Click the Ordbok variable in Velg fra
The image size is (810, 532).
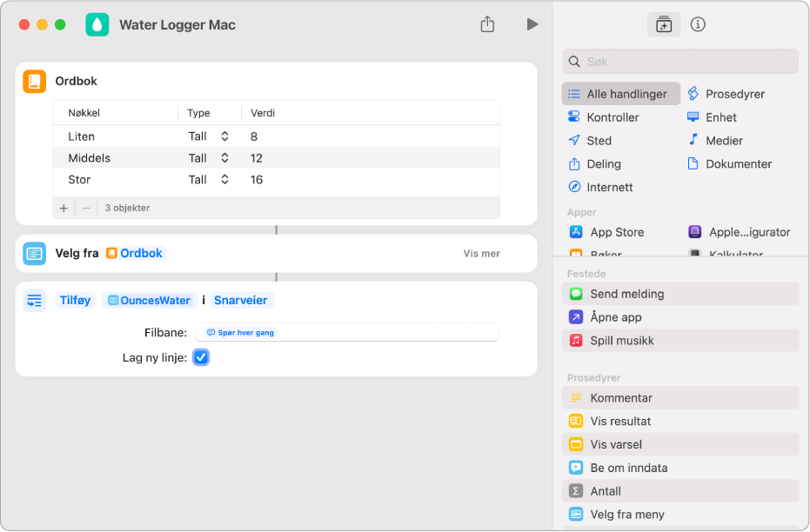[x=135, y=253]
